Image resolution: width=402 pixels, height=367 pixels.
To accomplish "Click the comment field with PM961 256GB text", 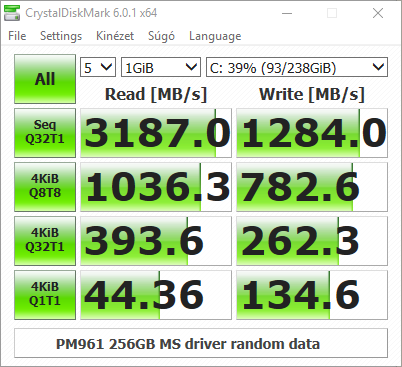I will 201,343.
